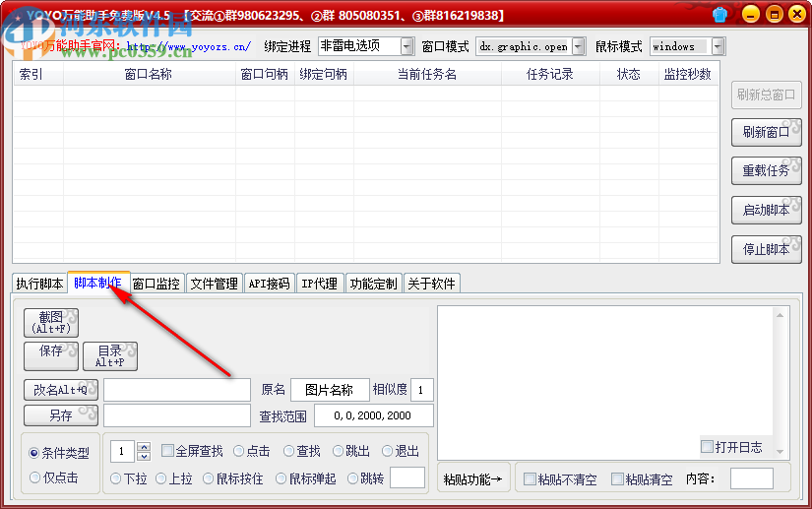Open the 鼠标模式 dropdown
Viewport: 812px width, 509px height.
click(x=718, y=46)
